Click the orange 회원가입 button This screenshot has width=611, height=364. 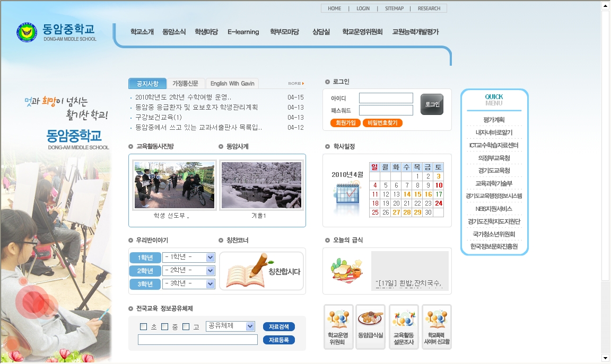[345, 123]
